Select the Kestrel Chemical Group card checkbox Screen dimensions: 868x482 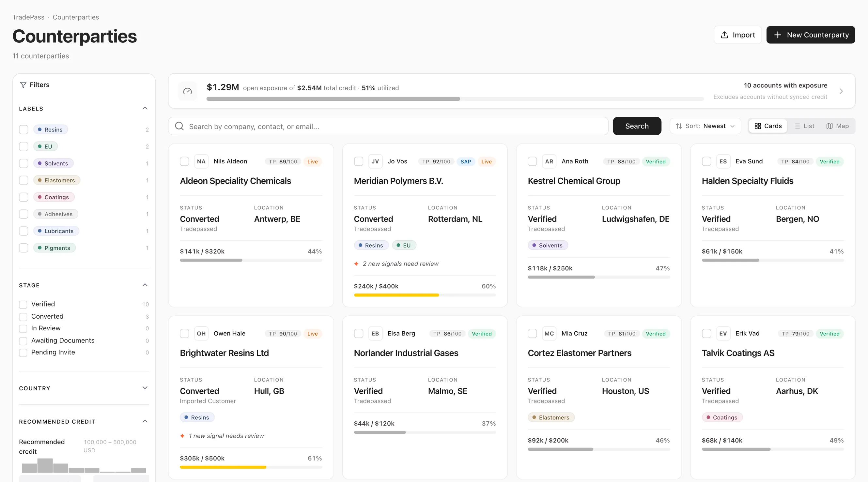533,161
